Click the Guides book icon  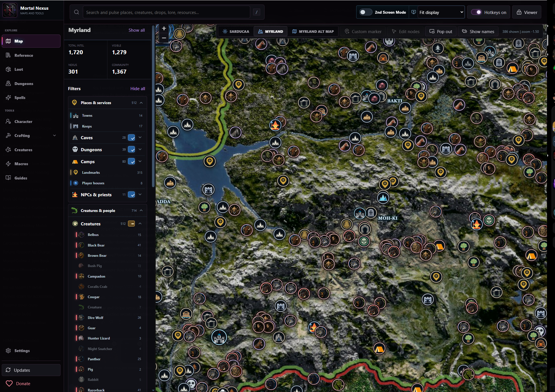coord(8,178)
